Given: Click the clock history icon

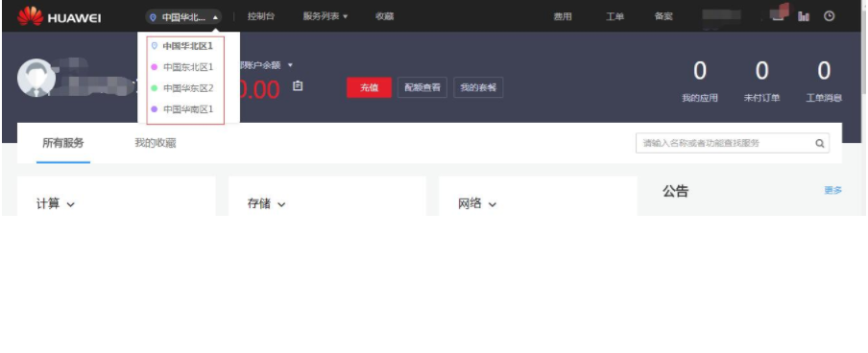Looking at the screenshot, I should pyautogui.click(x=829, y=16).
